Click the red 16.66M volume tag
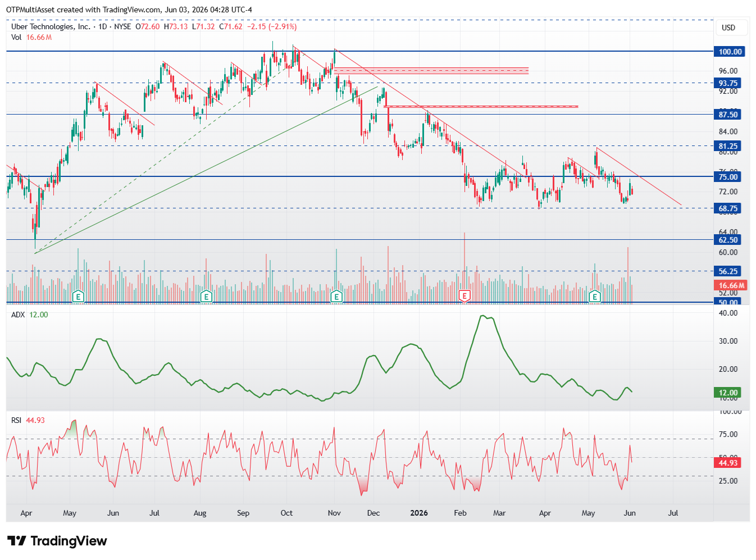 click(x=731, y=285)
